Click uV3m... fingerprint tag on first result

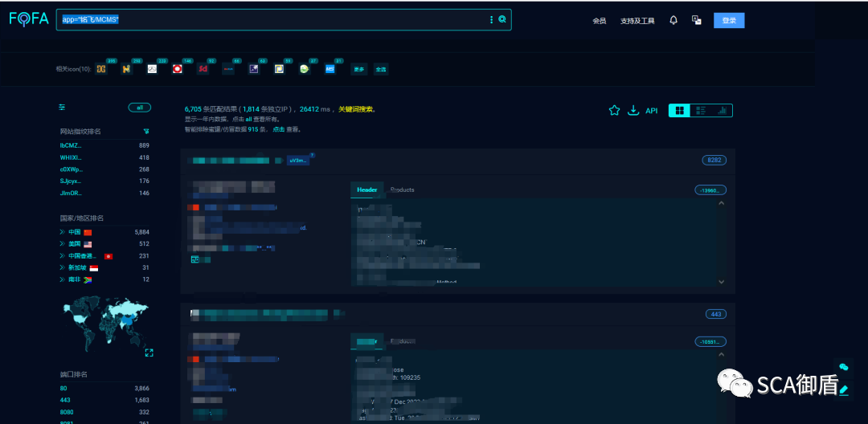[x=298, y=161]
